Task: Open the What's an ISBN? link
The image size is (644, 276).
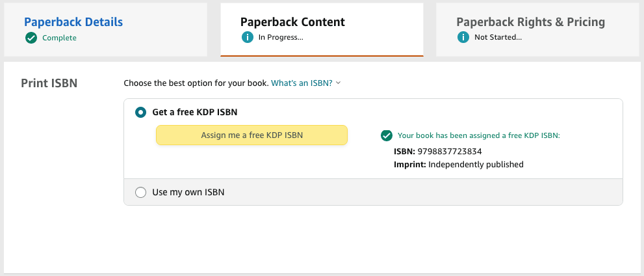Action: point(302,83)
